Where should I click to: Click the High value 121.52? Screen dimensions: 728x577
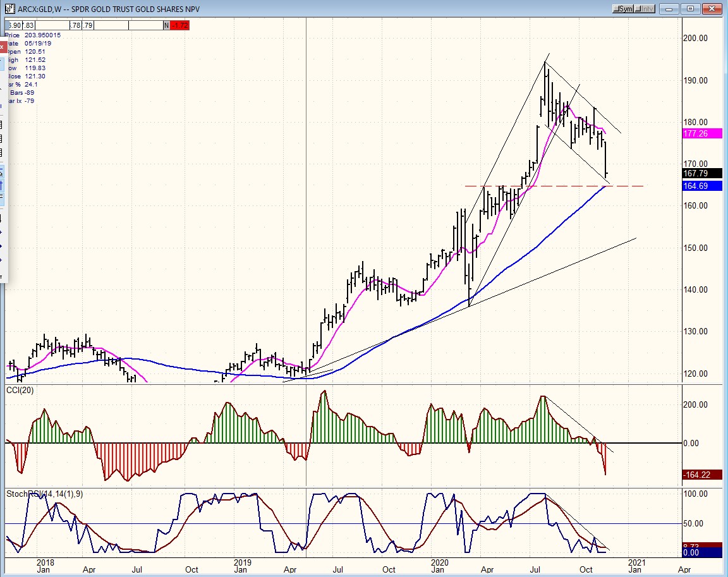[35, 60]
